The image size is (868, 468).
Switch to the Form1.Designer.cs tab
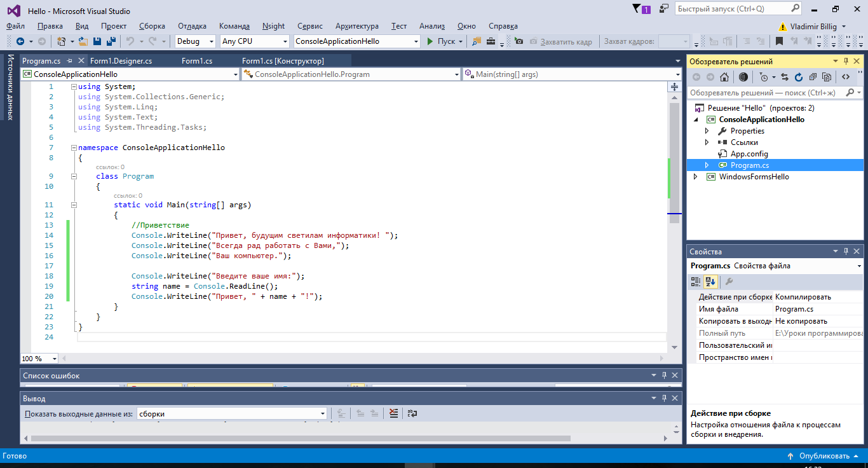121,61
